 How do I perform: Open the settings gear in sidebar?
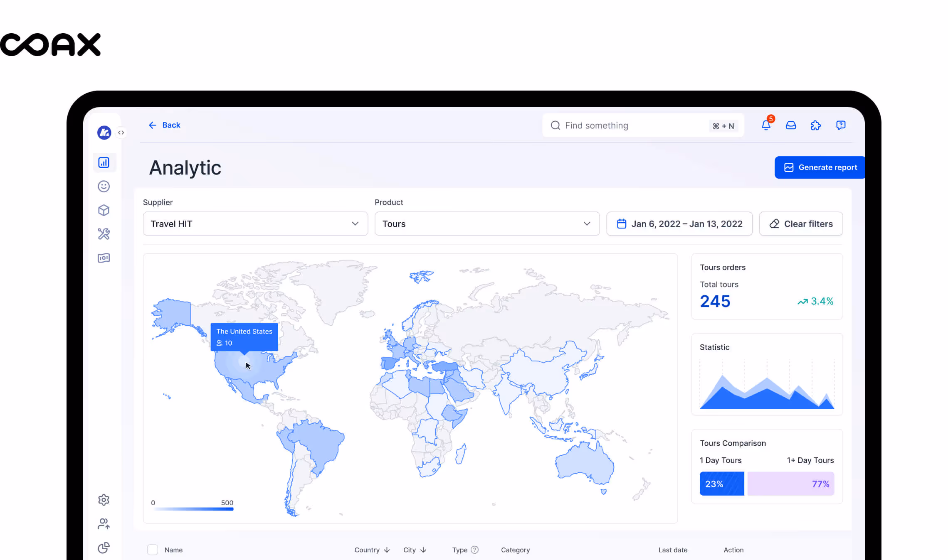point(104,500)
